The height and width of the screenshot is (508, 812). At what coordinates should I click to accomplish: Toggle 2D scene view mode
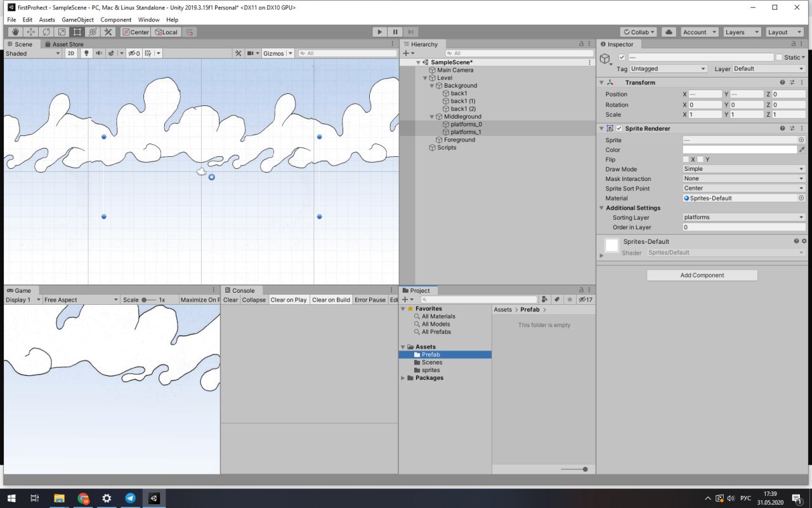(72, 53)
